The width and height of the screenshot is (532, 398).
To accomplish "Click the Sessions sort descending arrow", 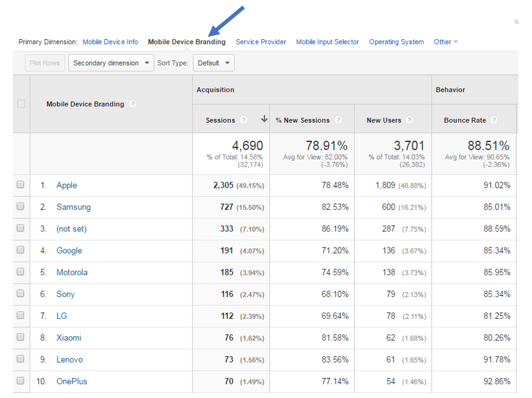I will [264, 119].
